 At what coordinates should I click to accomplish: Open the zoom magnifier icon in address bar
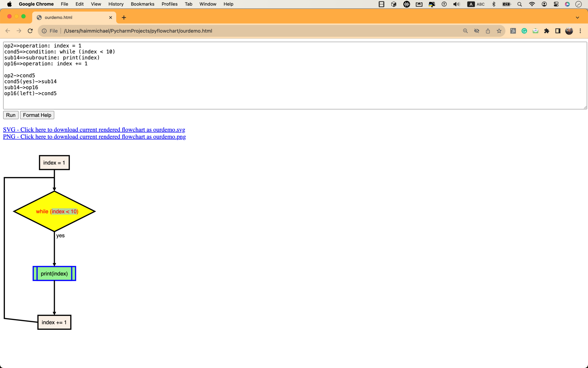(465, 31)
